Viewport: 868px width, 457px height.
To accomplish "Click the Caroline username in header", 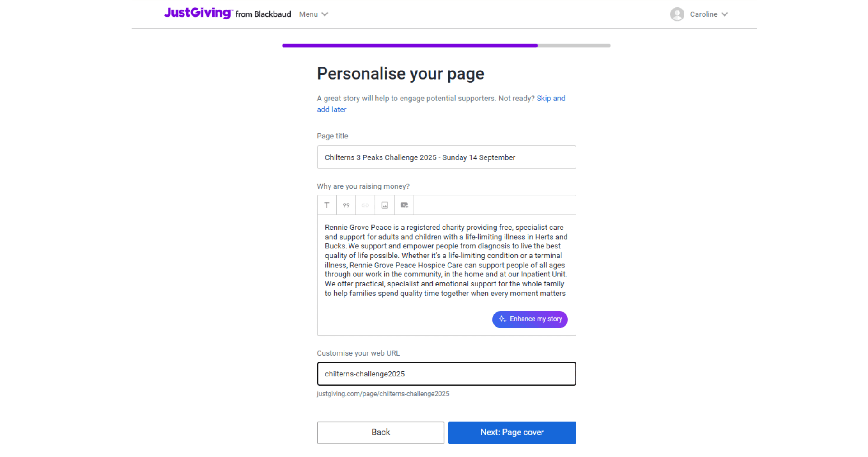I will click(x=703, y=14).
